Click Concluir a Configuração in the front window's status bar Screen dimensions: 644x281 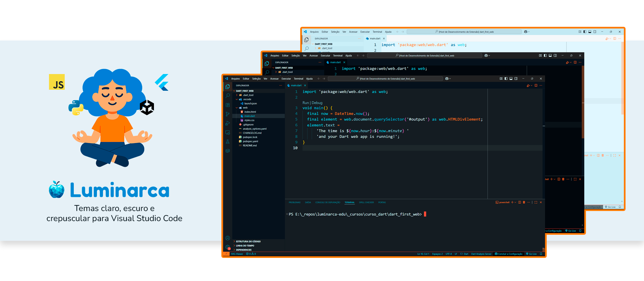coord(508,254)
